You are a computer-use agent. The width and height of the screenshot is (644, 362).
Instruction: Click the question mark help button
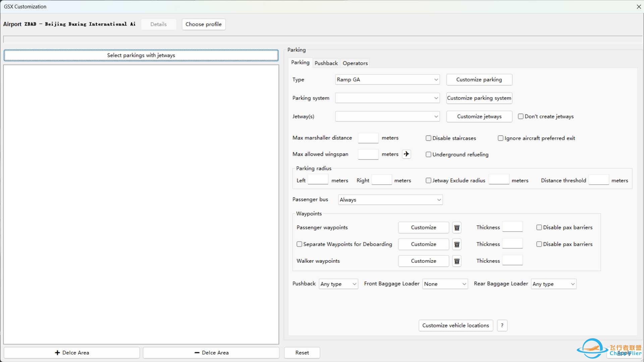click(502, 325)
